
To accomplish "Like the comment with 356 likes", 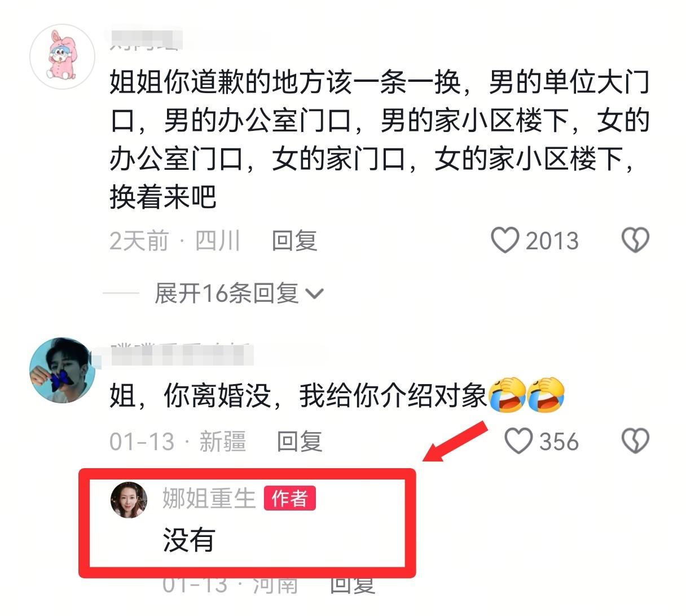I will (518, 441).
